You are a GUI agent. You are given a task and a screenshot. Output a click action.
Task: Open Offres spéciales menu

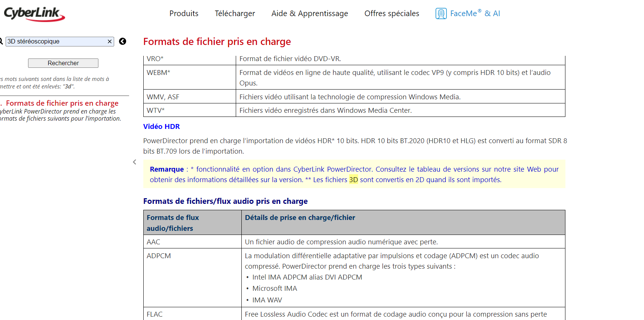point(392,13)
